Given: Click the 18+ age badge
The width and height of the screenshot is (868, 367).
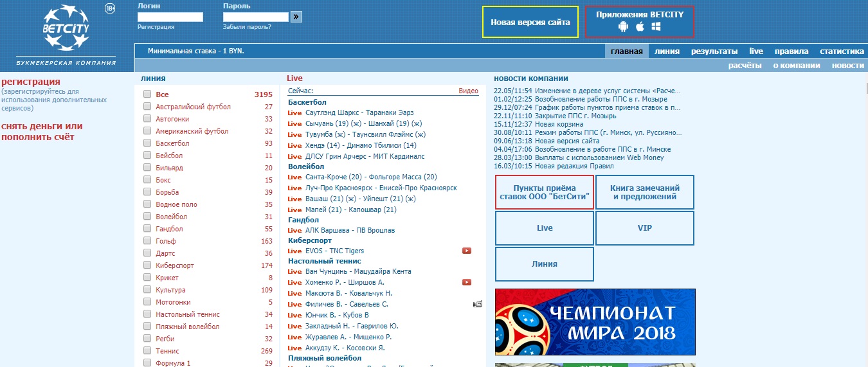Looking at the screenshot, I should pyautogui.click(x=110, y=8).
